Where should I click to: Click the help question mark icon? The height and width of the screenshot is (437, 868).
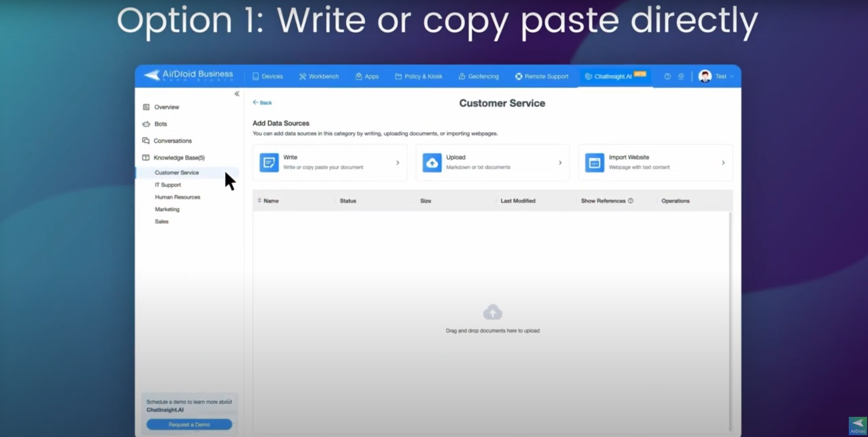[x=667, y=76]
